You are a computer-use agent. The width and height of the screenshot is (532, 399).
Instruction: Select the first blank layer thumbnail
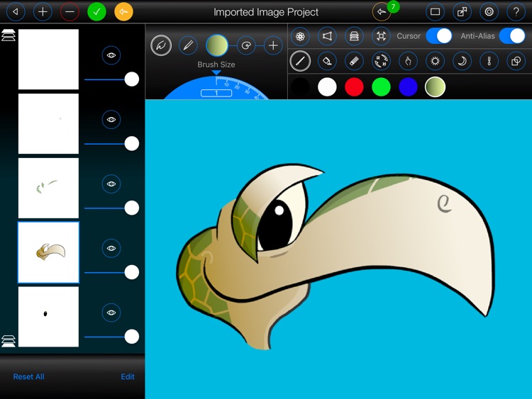[x=48, y=60]
